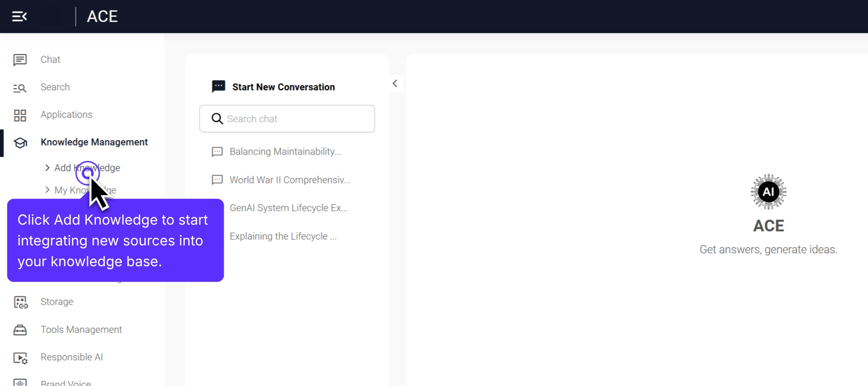This screenshot has width=868, height=386.
Task: Collapse sidebar with the hamburger menu icon
Action: coord(19,17)
